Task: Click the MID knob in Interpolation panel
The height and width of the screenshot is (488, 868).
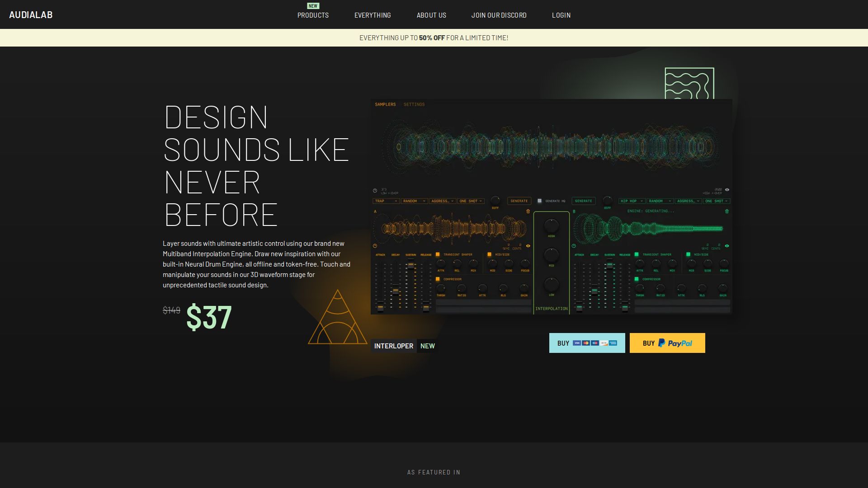Action: [551, 255]
